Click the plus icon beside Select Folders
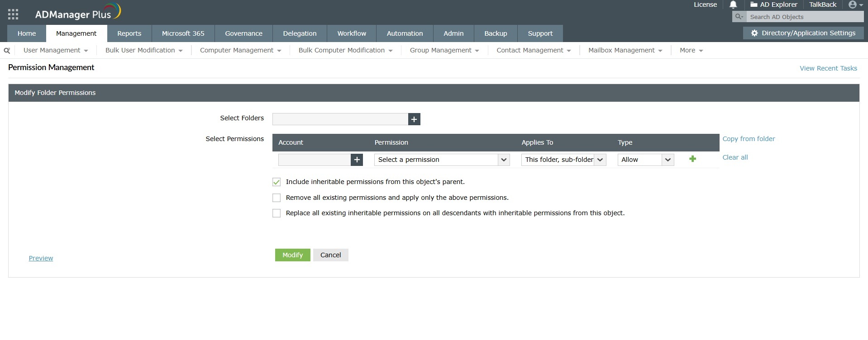 click(x=414, y=119)
